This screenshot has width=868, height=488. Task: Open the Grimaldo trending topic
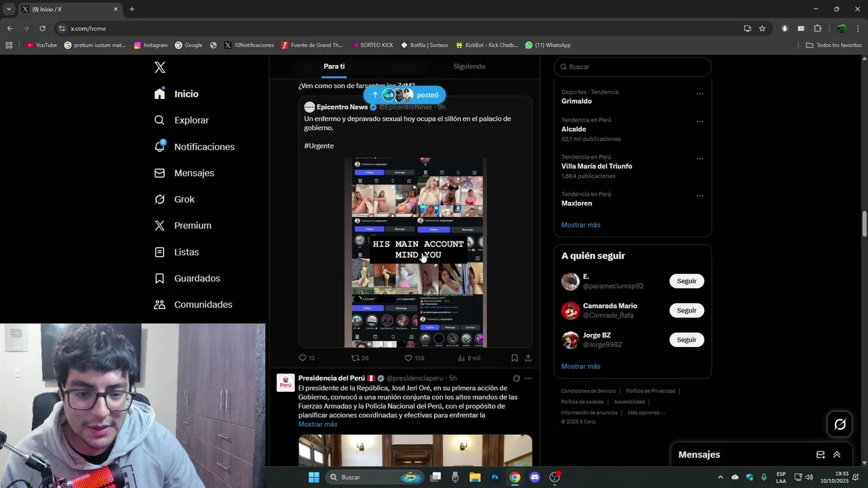(x=576, y=101)
